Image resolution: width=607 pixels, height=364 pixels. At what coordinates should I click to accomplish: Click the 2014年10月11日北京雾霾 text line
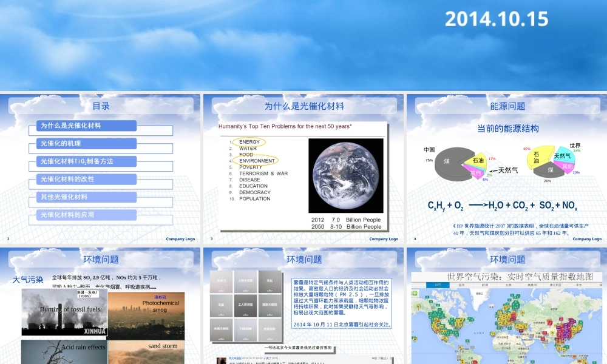[x=342, y=325]
